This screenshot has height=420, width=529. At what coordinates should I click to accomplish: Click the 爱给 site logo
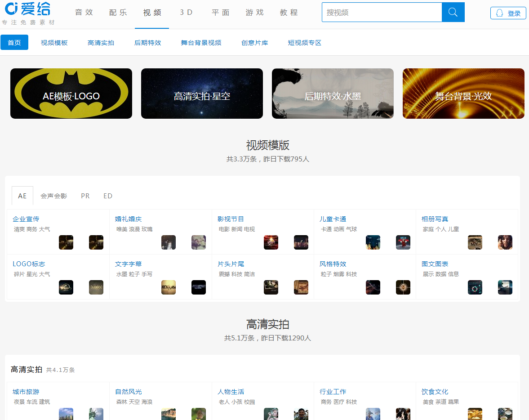click(28, 10)
